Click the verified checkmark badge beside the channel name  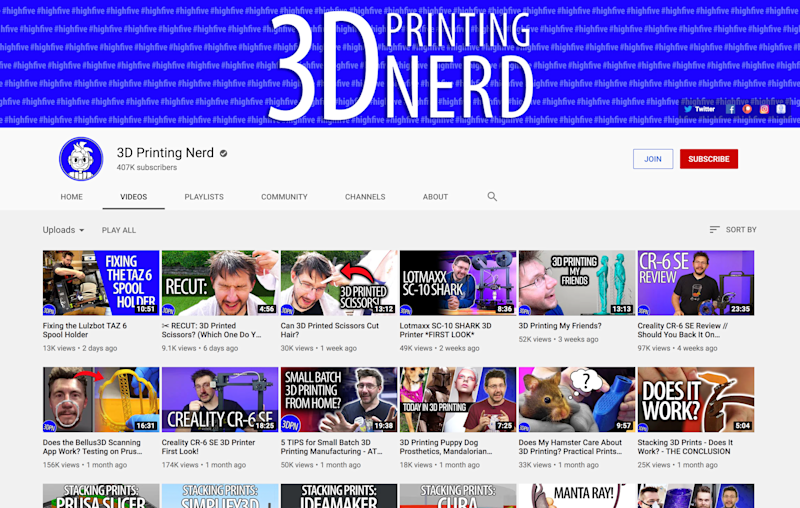223,153
